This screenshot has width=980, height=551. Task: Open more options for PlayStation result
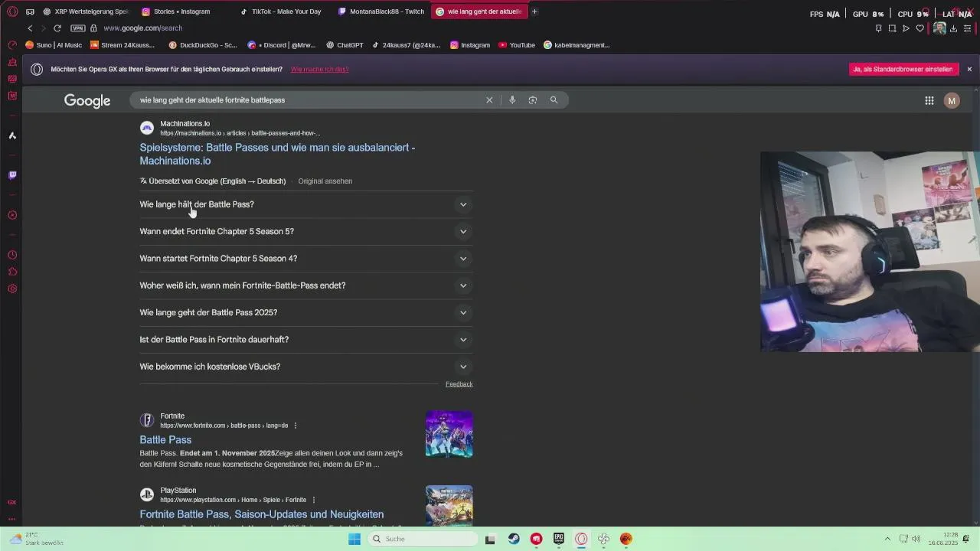313,500
